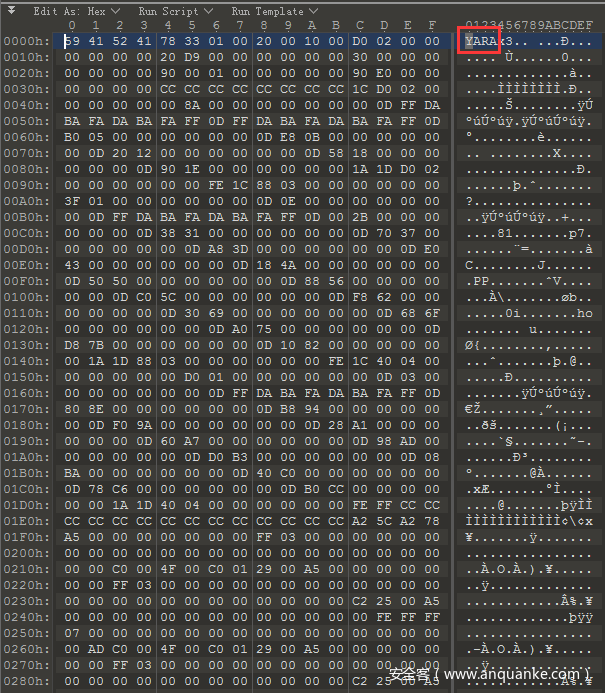Click byte 58 in row 0070h
The width and height of the screenshot is (605, 693).
tap(336, 153)
